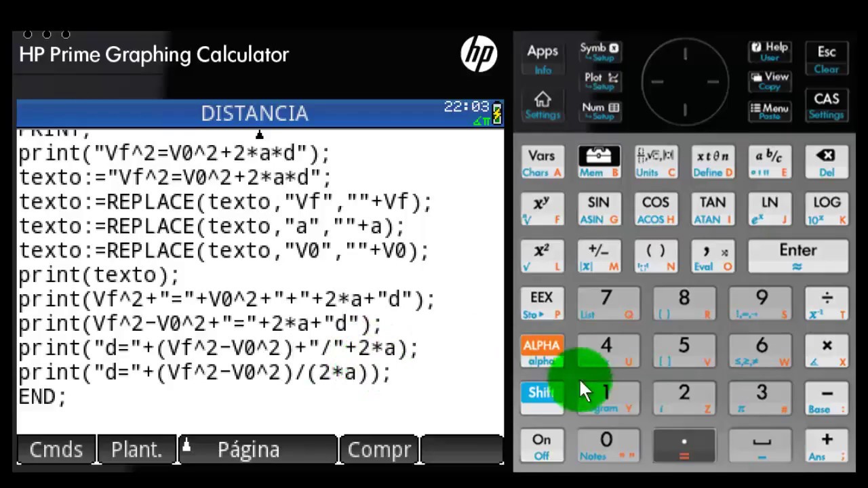Tap the TAN key

click(x=713, y=210)
